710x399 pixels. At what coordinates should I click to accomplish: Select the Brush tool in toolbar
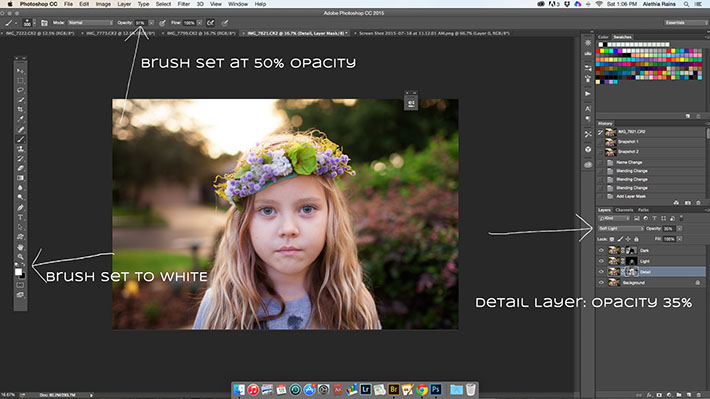click(20, 139)
